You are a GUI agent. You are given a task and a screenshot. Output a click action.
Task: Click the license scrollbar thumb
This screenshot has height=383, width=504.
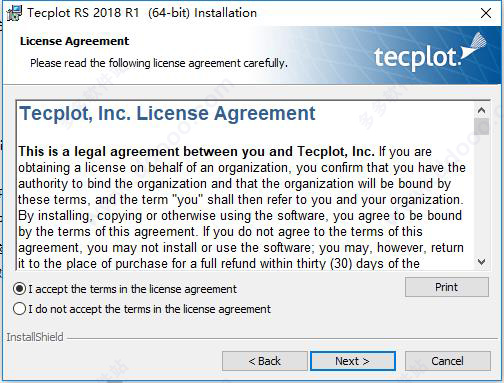coord(481,126)
